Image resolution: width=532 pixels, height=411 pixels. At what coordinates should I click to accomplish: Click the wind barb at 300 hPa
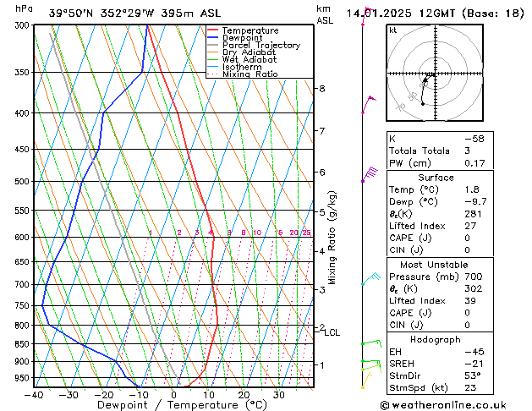pyautogui.click(x=367, y=16)
